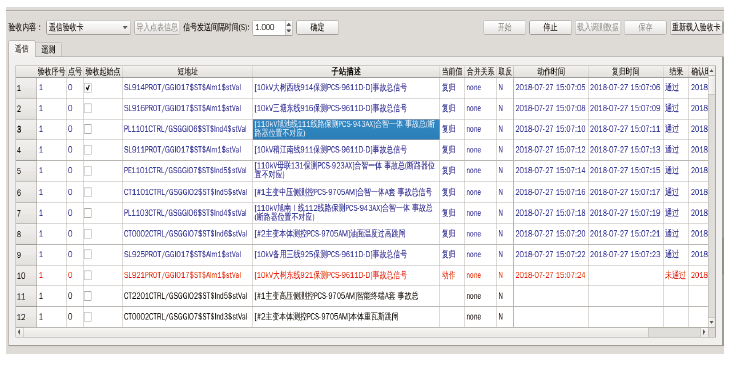Click the 110kV母联131保测PCS-923AX description cell
732x365 pixels.
[346, 171]
